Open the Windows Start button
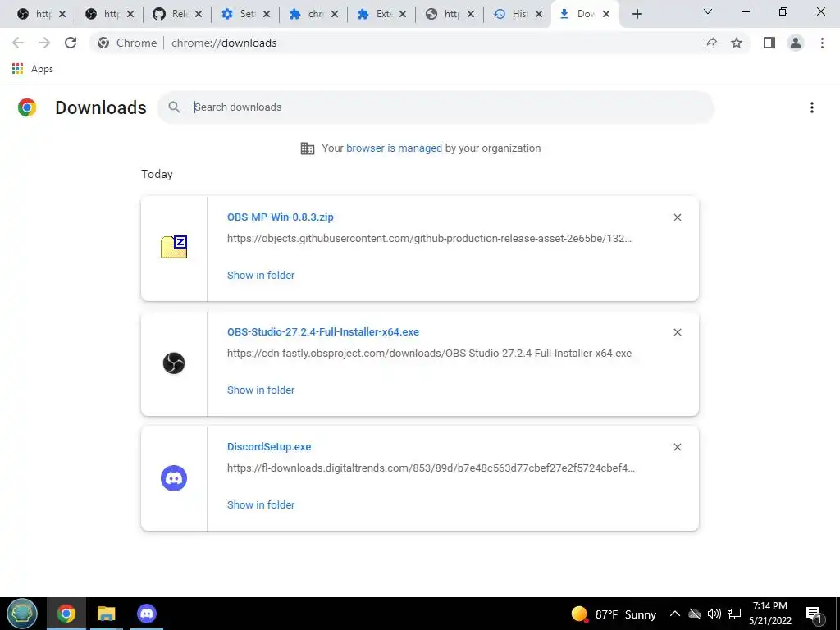This screenshot has width=840, height=630. tap(21, 614)
